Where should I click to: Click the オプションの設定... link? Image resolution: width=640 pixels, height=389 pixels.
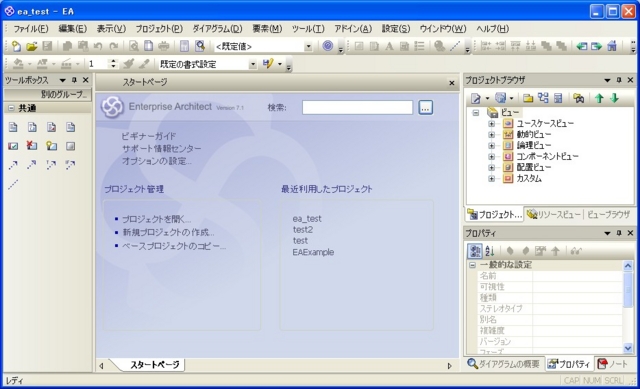tap(157, 161)
